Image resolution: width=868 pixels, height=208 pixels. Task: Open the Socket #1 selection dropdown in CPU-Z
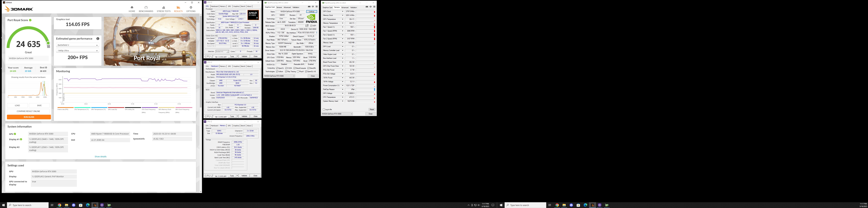pyautogui.click(x=222, y=52)
